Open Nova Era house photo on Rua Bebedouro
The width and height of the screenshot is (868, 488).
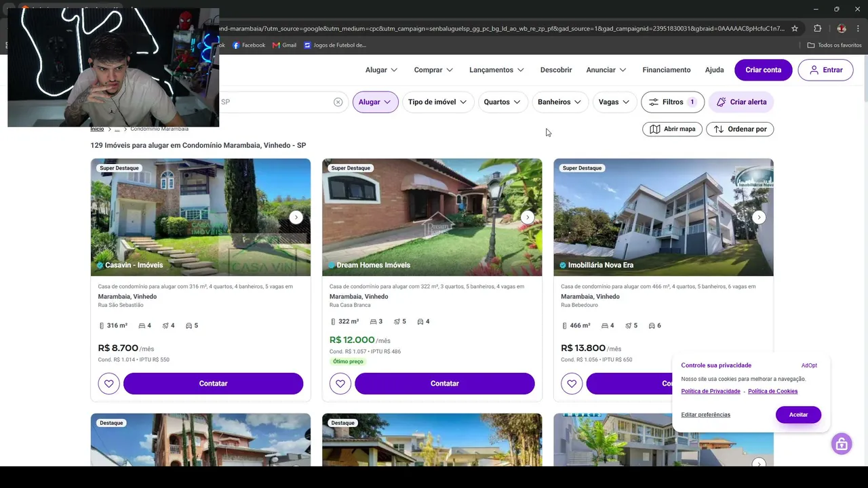click(663, 218)
